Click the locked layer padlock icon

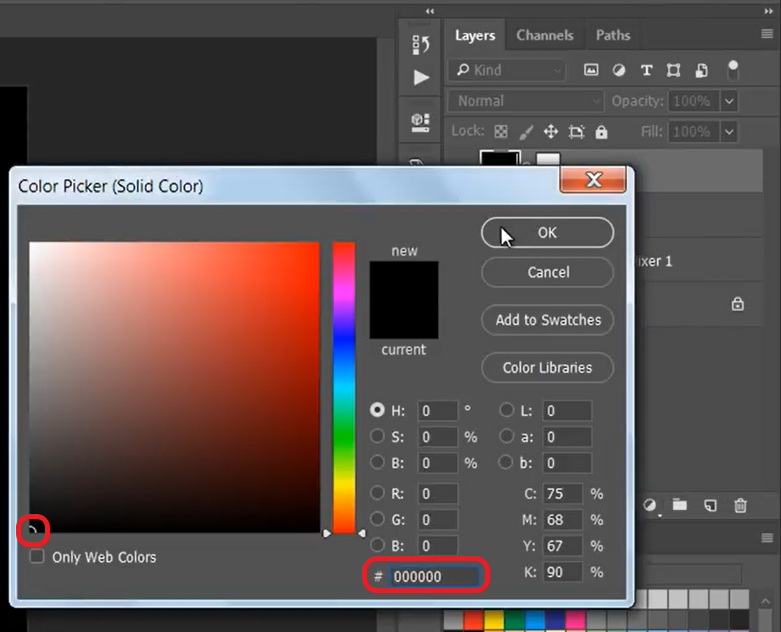[738, 304]
